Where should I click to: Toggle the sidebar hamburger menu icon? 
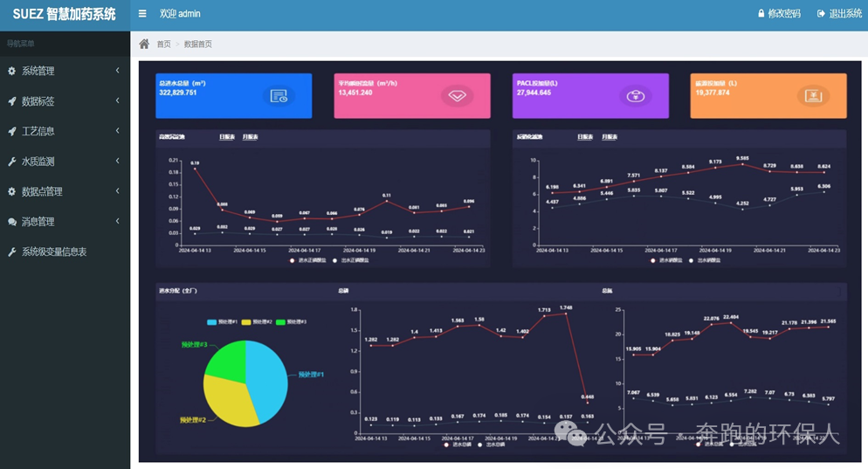(x=142, y=14)
